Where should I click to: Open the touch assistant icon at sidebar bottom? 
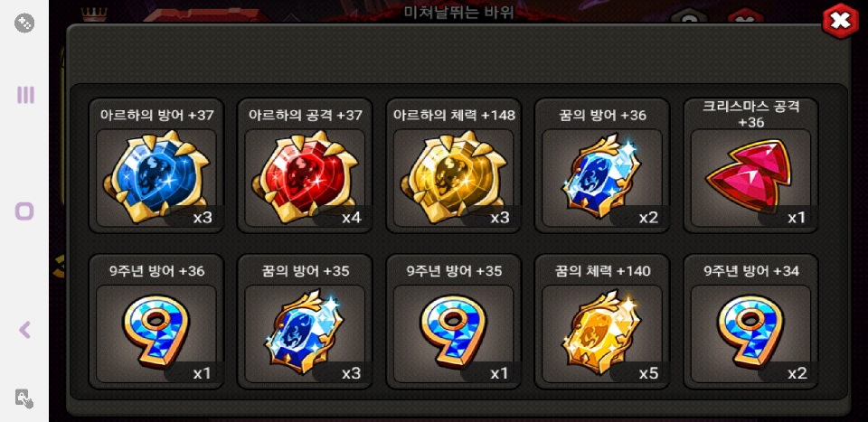24,399
